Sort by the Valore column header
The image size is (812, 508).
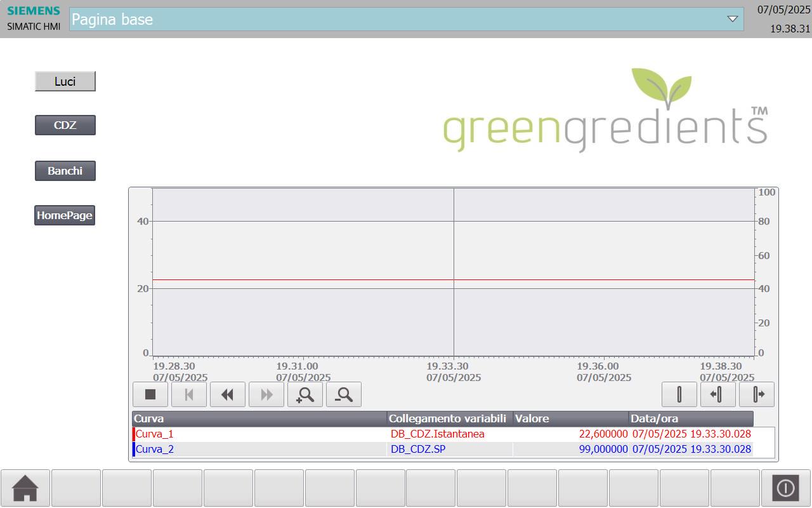tap(571, 418)
